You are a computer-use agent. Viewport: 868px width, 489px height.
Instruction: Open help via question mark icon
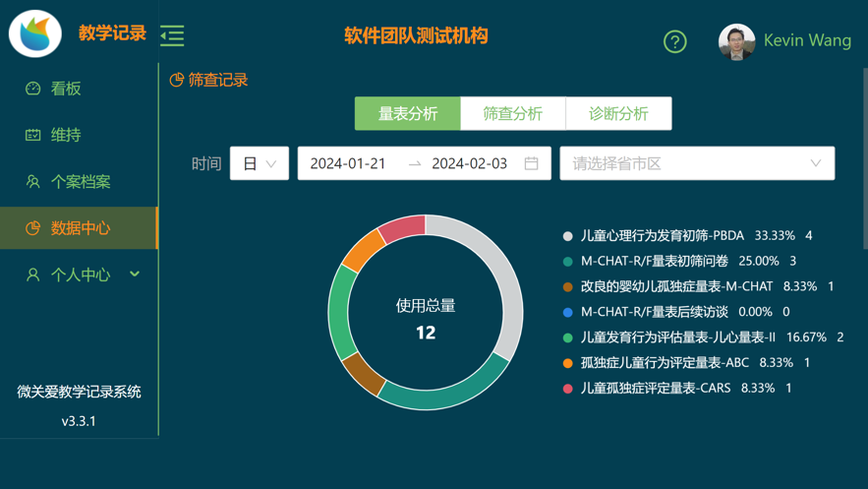(x=674, y=41)
